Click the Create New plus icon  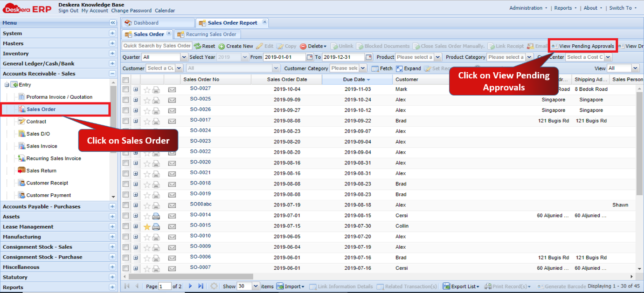[222, 46]
